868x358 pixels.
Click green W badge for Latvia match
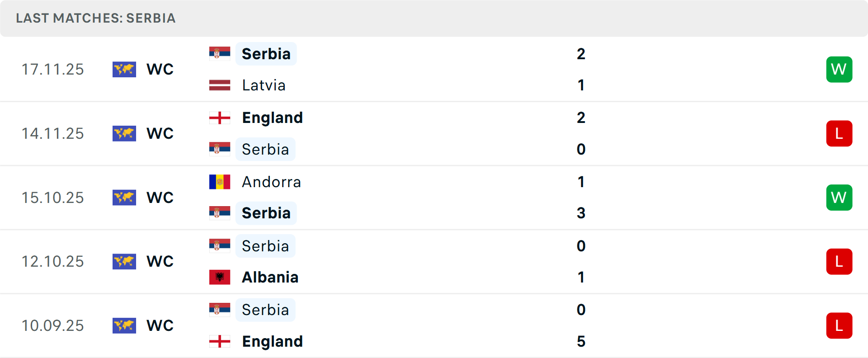click(x=839, y=69)
